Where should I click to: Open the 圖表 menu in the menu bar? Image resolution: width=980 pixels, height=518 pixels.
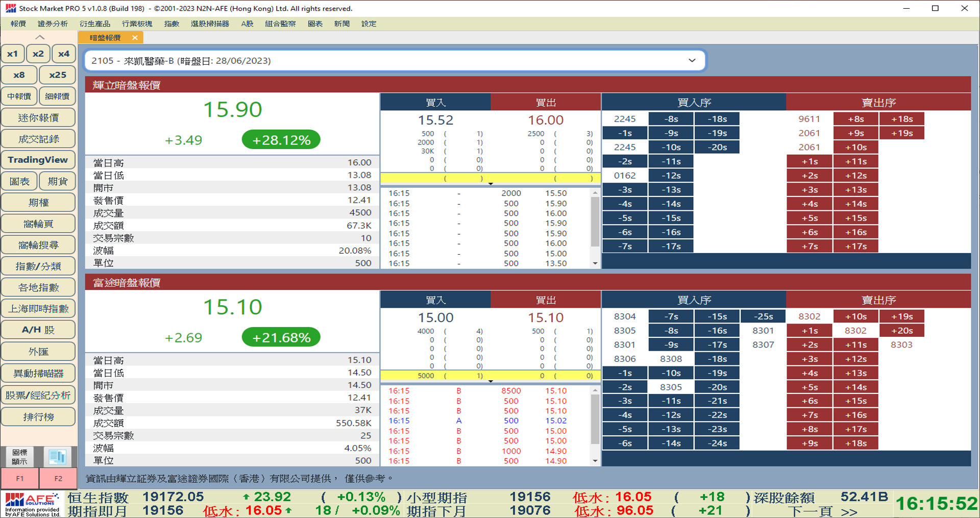tap(315, 24)
